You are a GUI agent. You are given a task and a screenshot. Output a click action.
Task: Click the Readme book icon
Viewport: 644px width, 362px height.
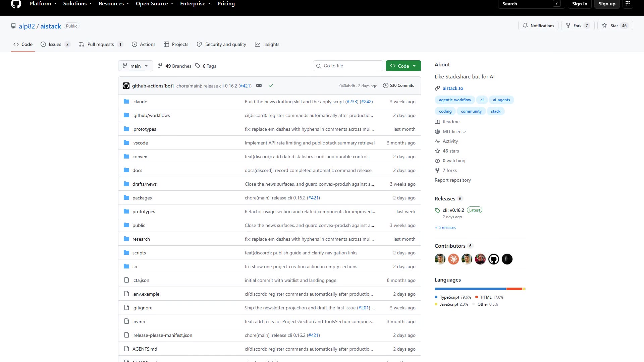[437, 122]
